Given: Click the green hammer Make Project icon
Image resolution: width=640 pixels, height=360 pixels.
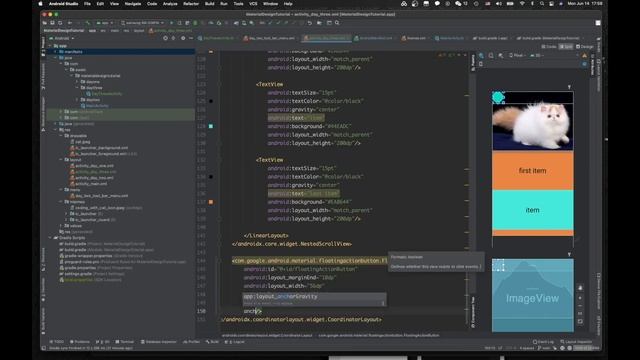Looking at the screenshot, I should [88, 23].
